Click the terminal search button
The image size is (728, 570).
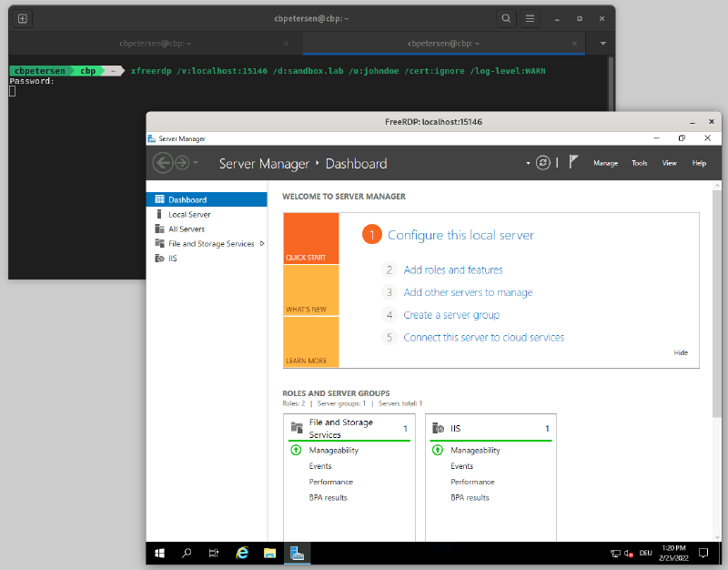[x=506, y=18]
